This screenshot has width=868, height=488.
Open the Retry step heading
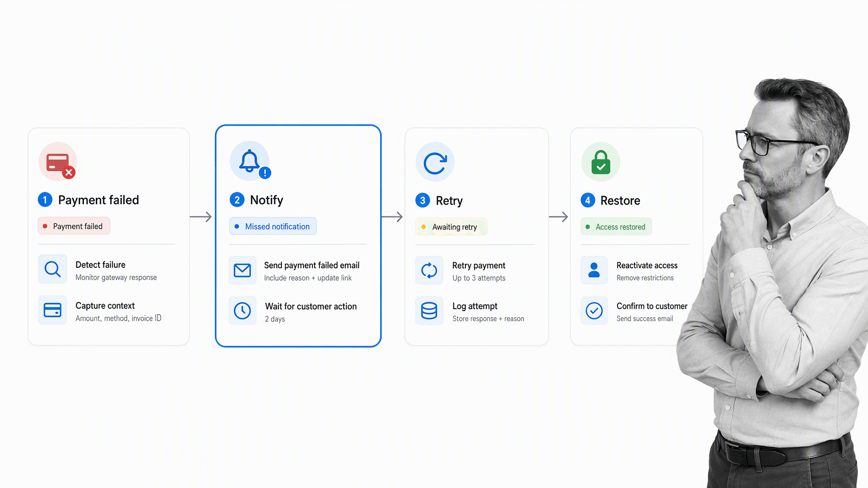pyautogui.click(x=449, y=200)
